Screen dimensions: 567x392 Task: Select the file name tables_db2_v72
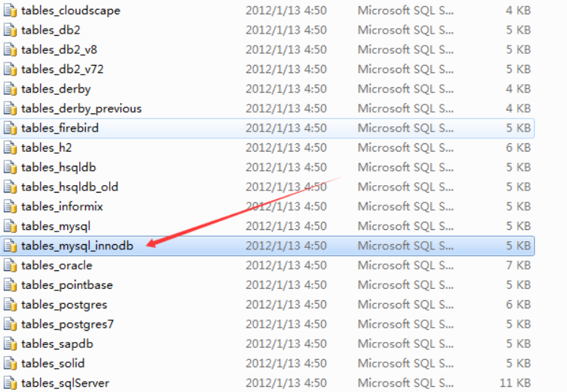point(62,69)
